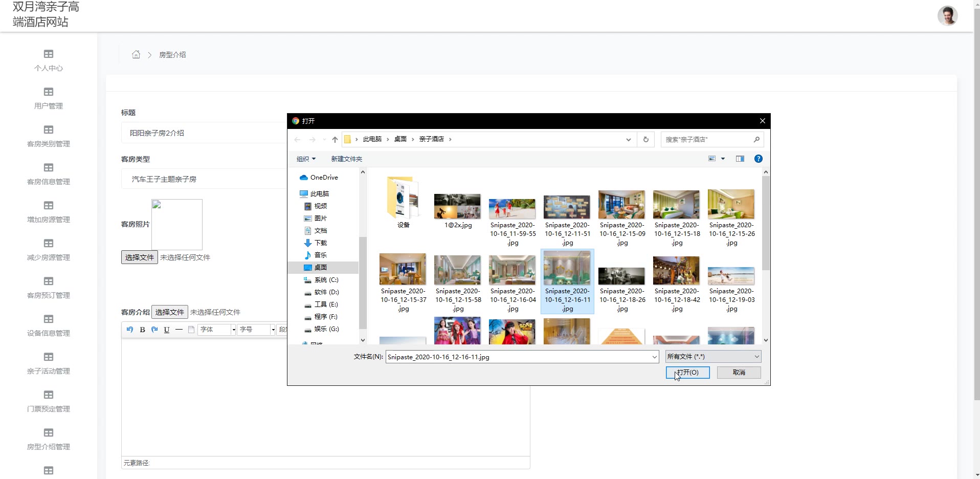Refresh the 亲子酒店 folder listing
The width and height of the screenshot is (980, 479).
645,139
